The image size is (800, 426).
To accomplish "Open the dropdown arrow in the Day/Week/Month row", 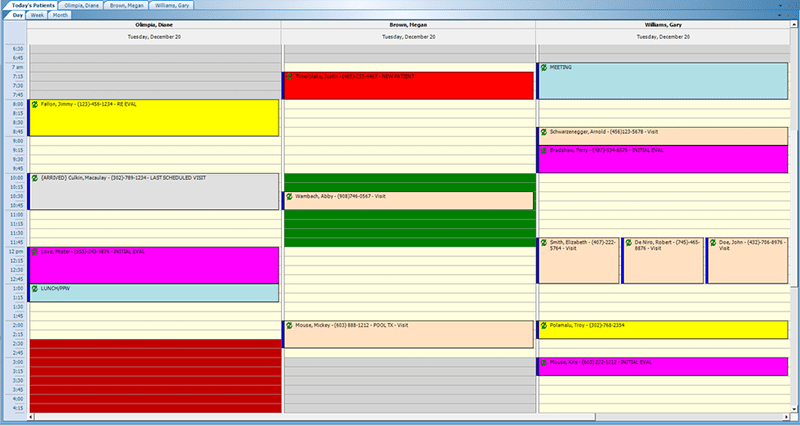I will [780, 15].
